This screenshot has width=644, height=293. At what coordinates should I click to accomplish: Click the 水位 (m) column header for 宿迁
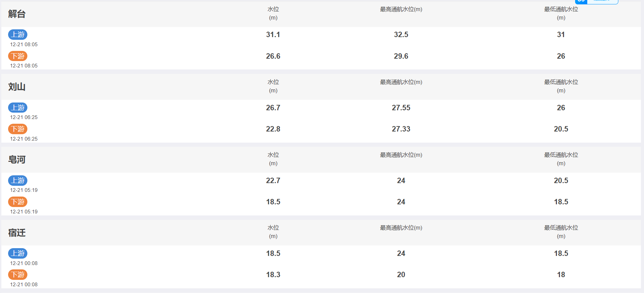click(x=273, y=232)
